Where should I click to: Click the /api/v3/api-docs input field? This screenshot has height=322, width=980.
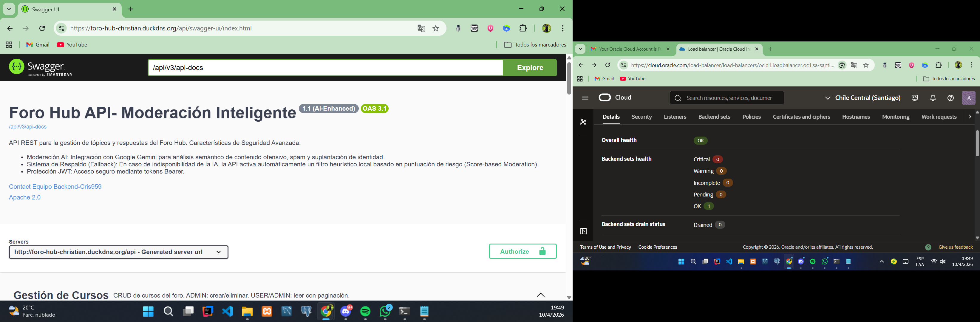click(325, 68)
